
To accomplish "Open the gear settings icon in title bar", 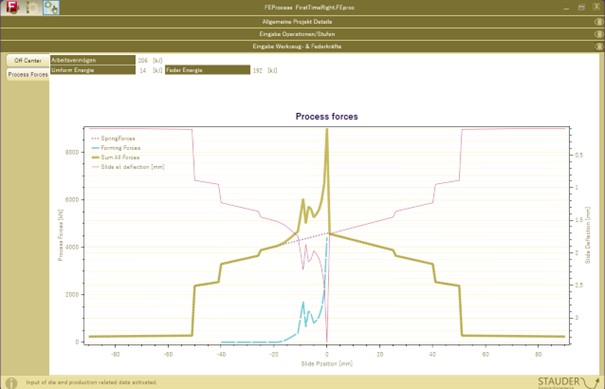I will [33, 8].
